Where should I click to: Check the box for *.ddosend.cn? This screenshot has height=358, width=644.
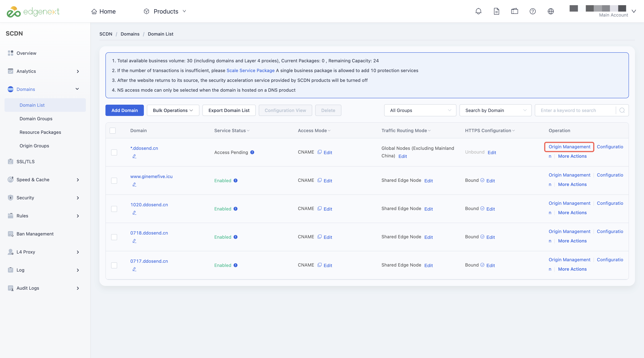pos(114,152)
